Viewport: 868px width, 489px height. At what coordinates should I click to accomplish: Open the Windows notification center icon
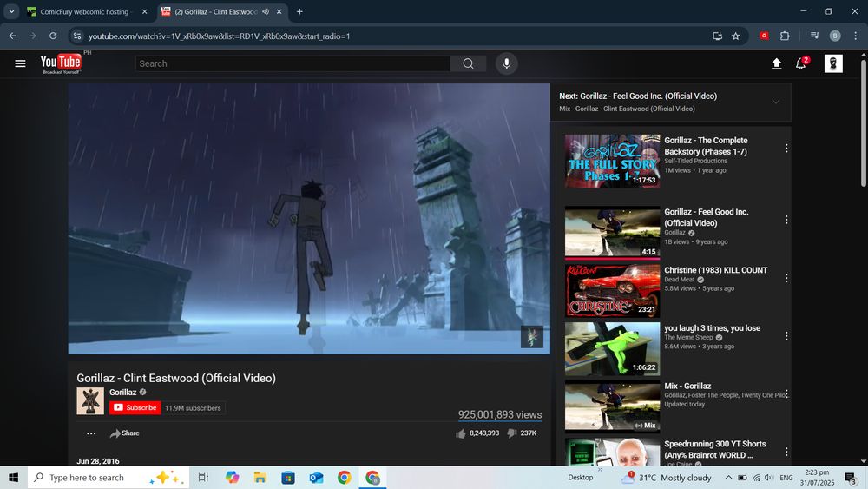(851, 478)
